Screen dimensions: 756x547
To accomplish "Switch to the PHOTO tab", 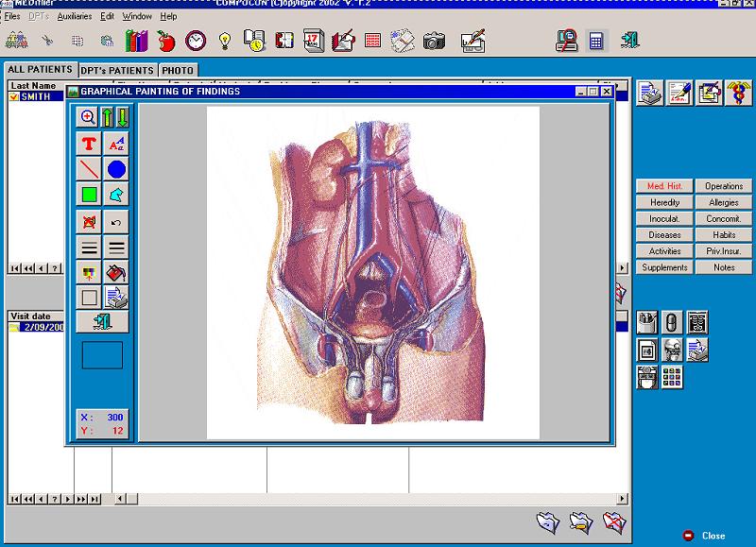I will pos(178,70).
